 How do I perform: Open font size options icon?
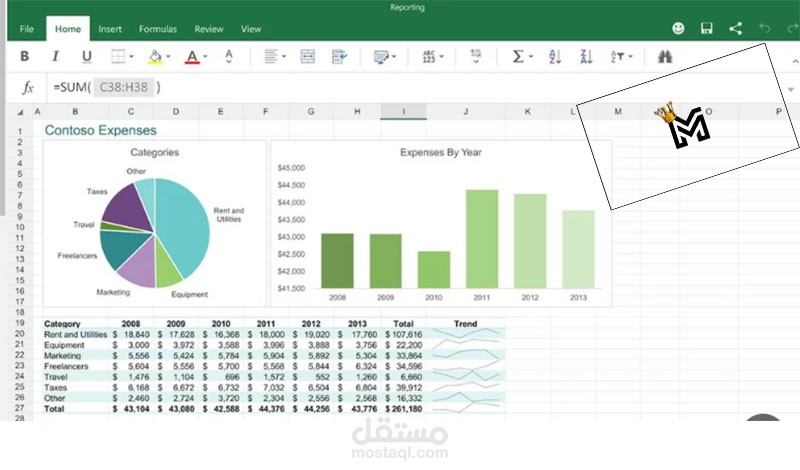(x=229, y=56)
